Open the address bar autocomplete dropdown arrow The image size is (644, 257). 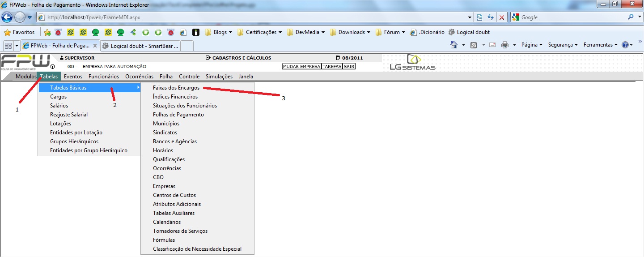pos(470,17)
